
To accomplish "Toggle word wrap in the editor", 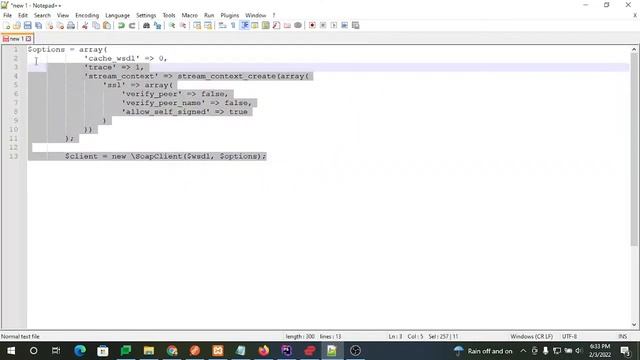I will [222, 25].
